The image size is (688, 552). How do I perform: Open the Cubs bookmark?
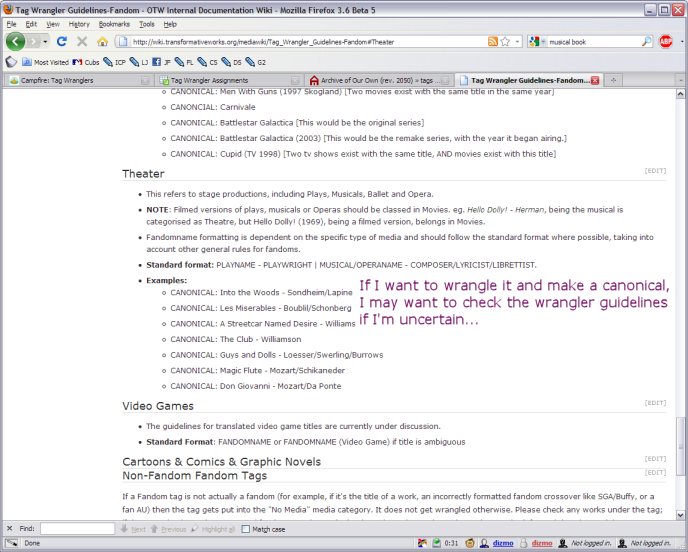pyautogui.click(x=86, y=62)
